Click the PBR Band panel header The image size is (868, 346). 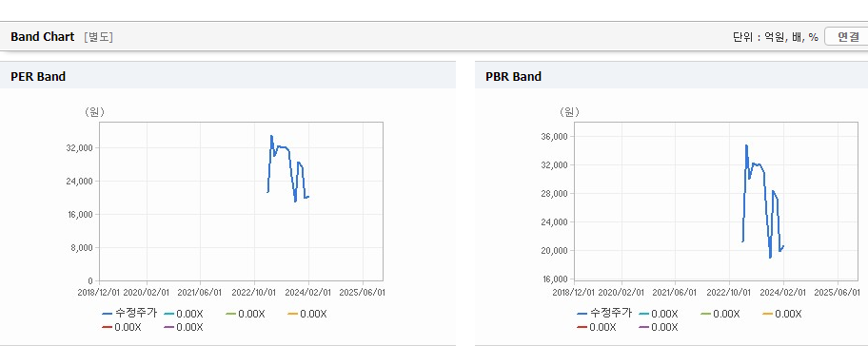671,76
